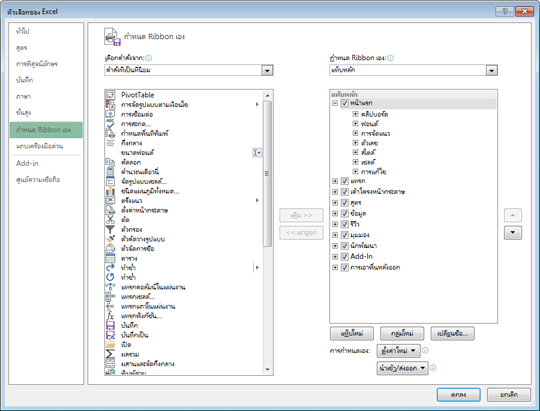Select the fx Insert Function icon
Screen dimensions: 540x411
[110, 316]
